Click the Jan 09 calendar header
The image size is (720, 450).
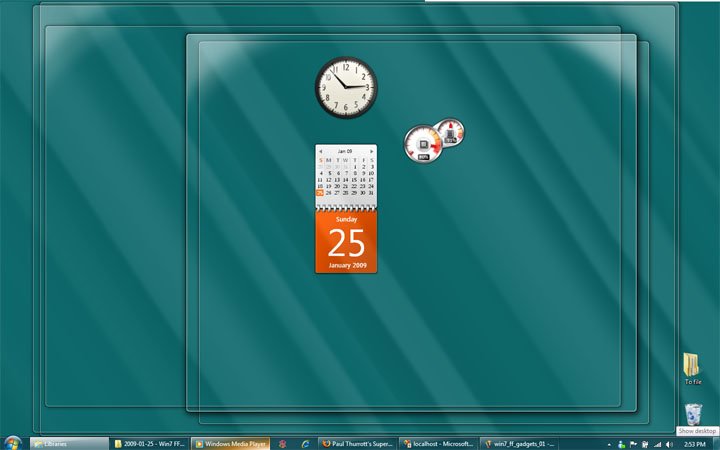click(345, 151)
